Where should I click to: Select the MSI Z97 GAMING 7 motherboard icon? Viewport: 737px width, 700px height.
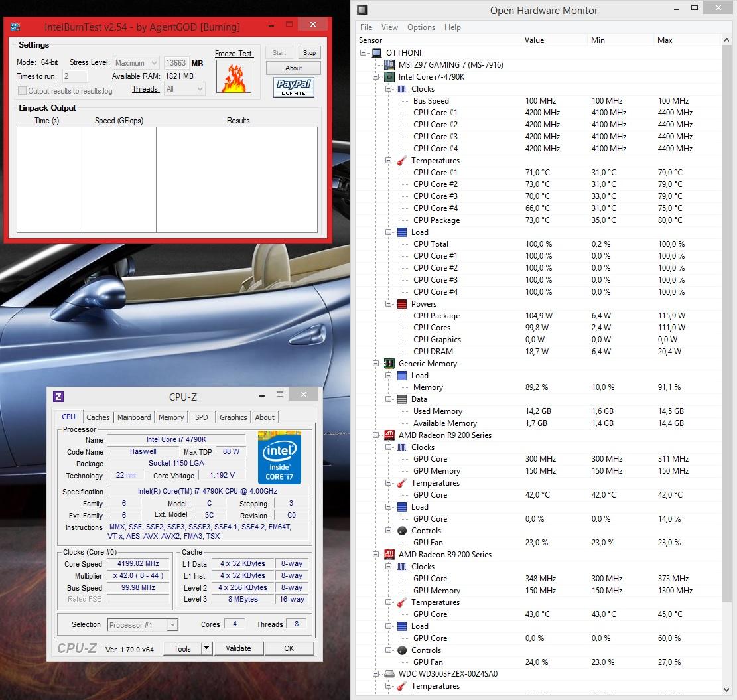[389, 65]
